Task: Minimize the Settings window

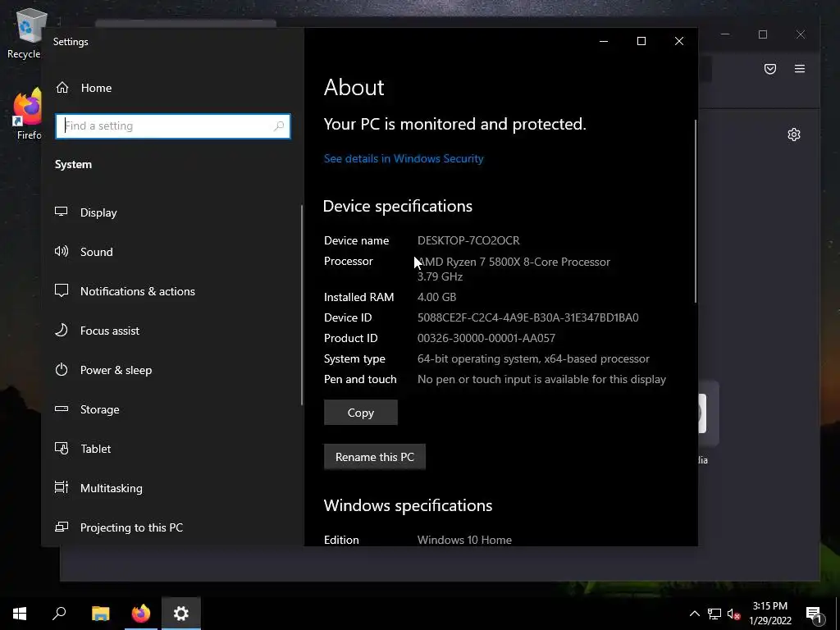Action: point(604,41)
